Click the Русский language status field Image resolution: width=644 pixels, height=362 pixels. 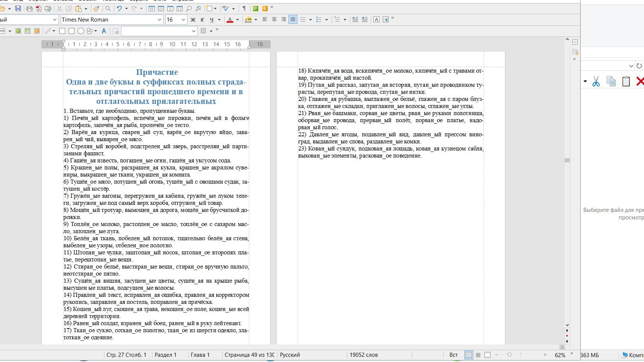[x=290, y=355]
